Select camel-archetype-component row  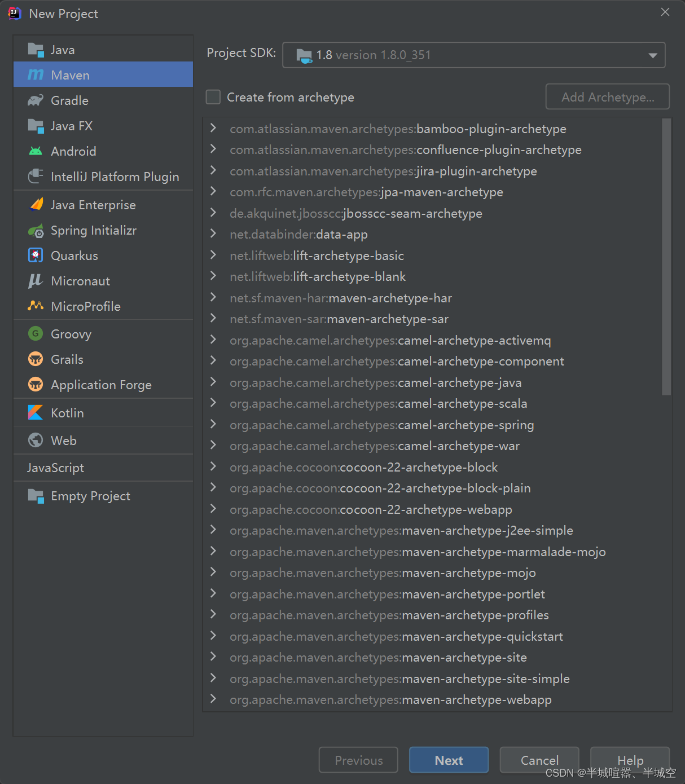click(432, 361)
